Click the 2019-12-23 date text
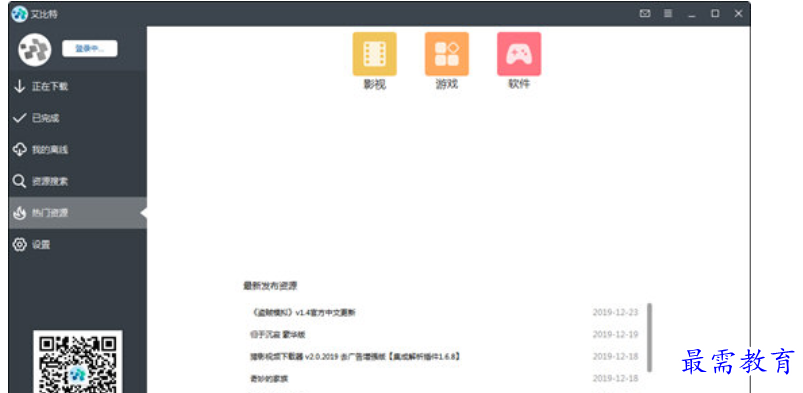This screenshot has width=803, height=393. [x=616, y=312]
